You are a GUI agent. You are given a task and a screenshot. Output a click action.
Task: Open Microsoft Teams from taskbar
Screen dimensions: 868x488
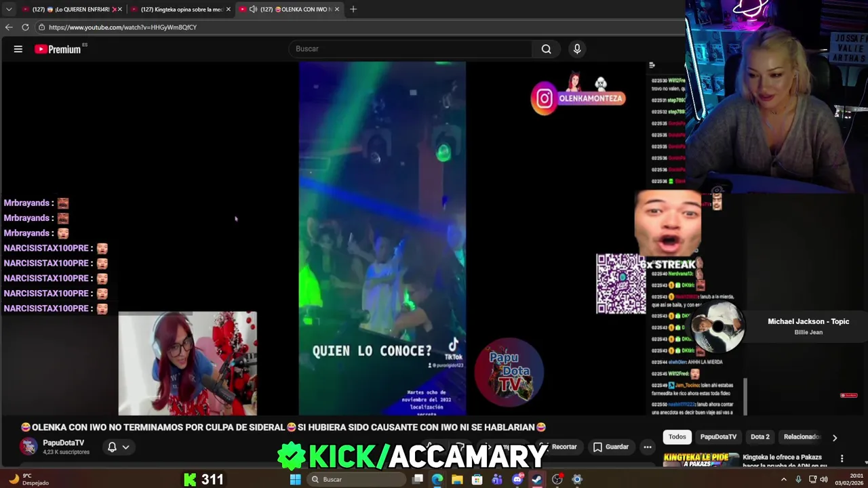point(497,479)
